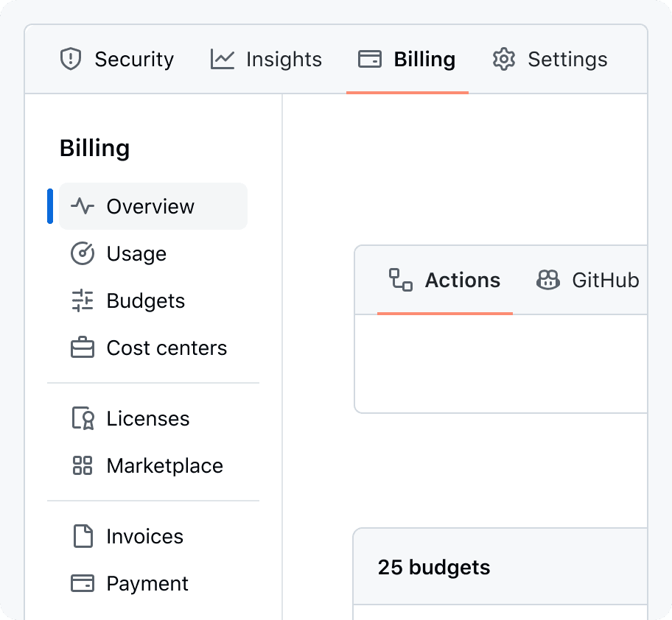Open the GitHub product tab
Viewport: 672px width, 620px height.
coord(604,280)
